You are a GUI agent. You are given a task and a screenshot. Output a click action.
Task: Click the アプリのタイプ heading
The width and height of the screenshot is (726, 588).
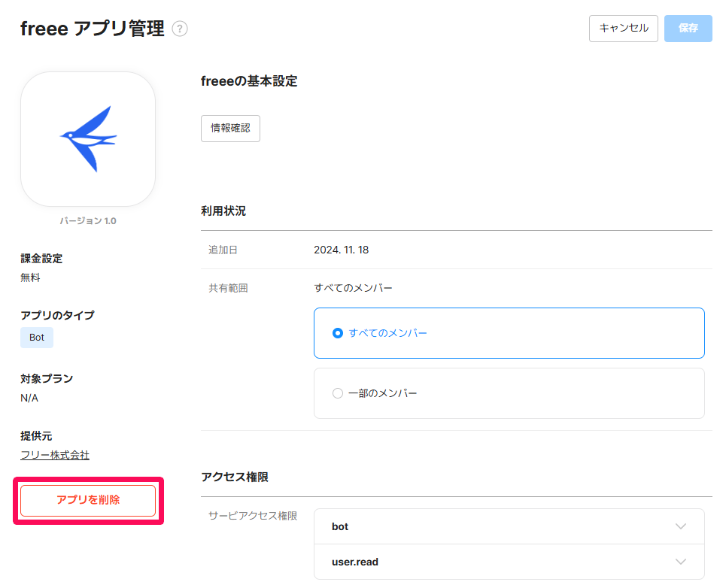pos(57,316)
